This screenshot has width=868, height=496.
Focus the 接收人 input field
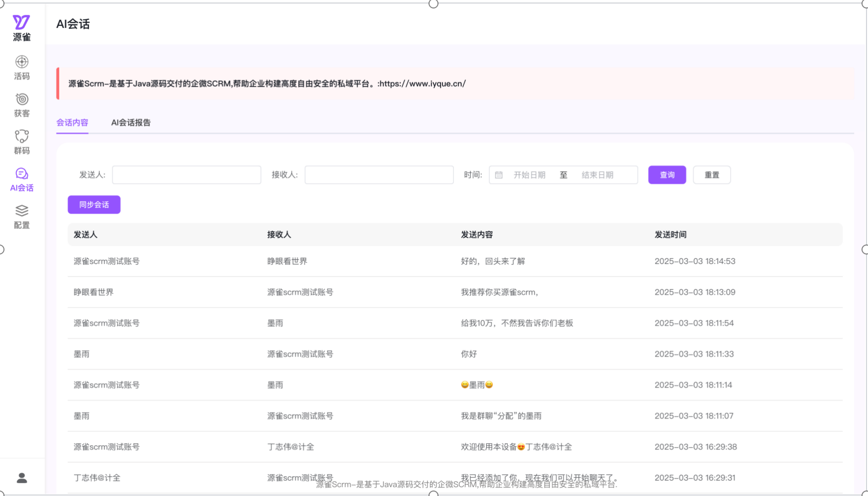coord(379,175)
